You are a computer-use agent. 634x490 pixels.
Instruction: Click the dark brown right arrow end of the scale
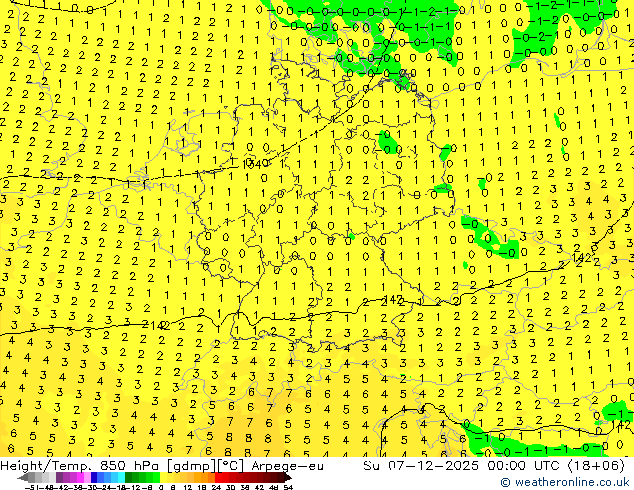(x=287, y=477)
